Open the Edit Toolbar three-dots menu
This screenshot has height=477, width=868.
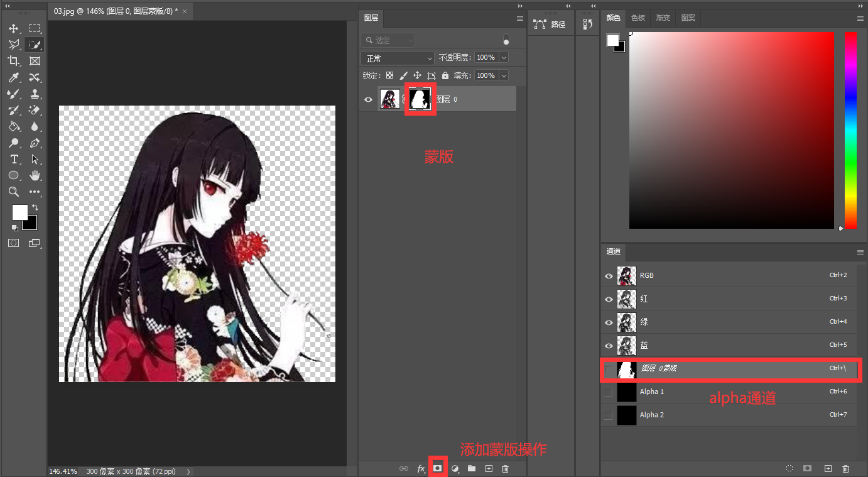click(35, 192)
